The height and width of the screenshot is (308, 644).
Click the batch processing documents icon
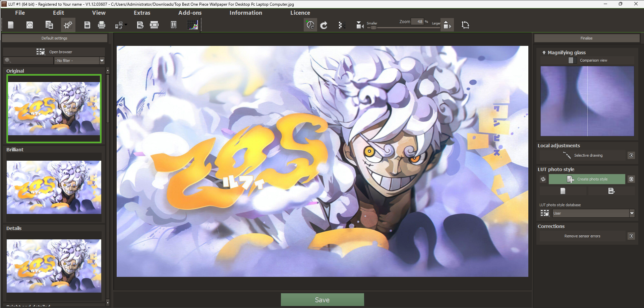tap(49, 25)
